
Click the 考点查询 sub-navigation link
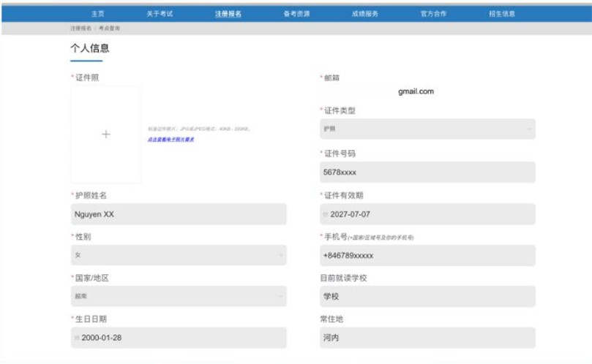[110, 28]
